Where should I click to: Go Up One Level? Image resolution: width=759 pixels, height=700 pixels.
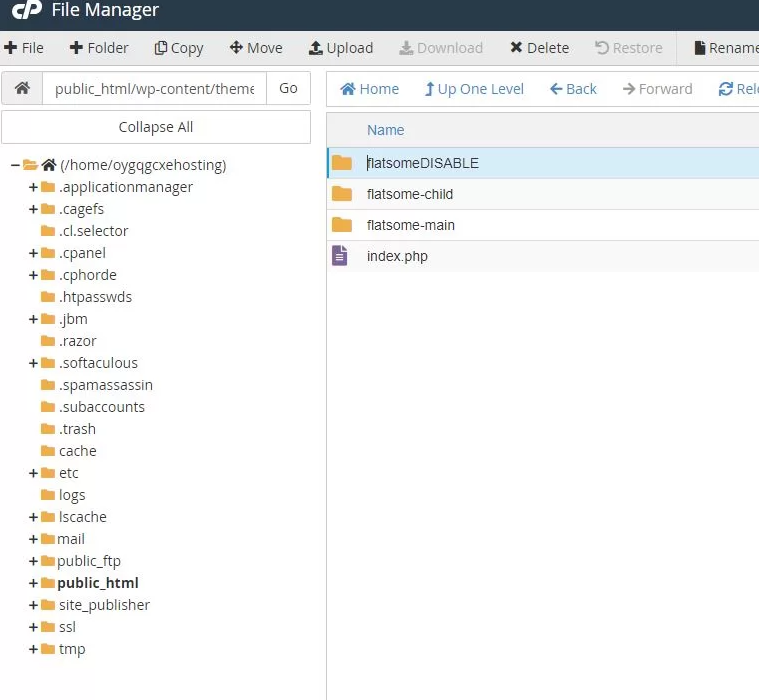(x=474, y=89)
